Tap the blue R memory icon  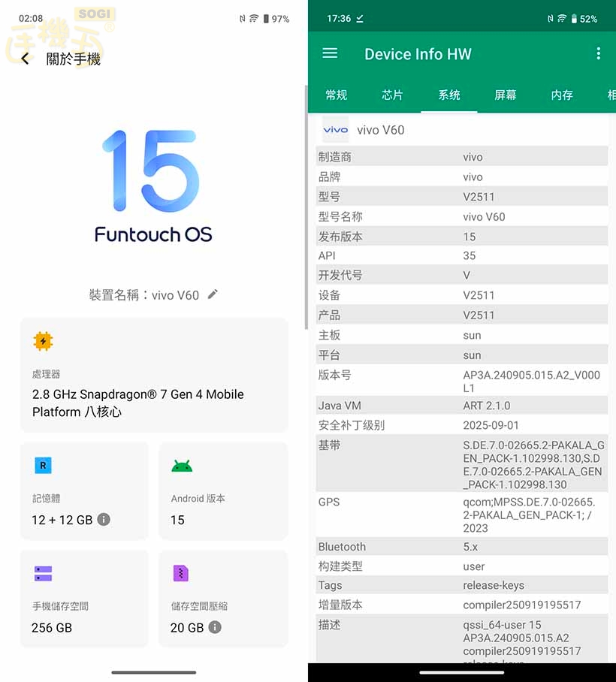pyautogui.click(x=43, y=465)
